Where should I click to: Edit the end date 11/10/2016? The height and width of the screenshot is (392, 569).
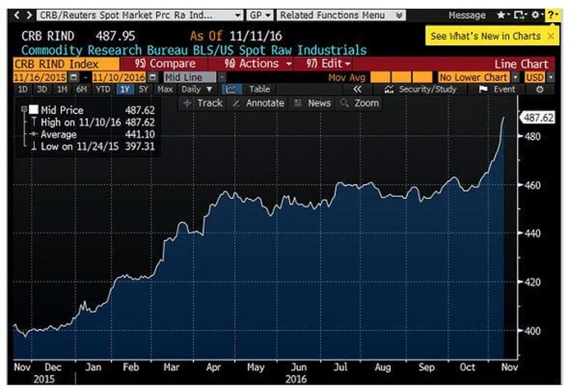click(119, 77)
